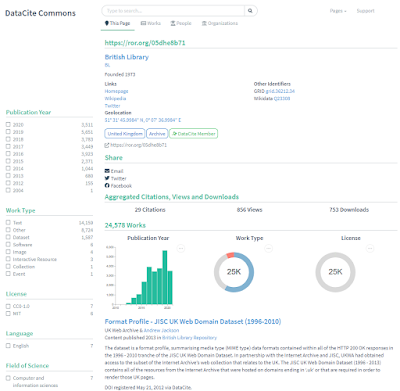Open the external ror.org link below tags
The image size is (400, 391).
(x=136, y=145)
